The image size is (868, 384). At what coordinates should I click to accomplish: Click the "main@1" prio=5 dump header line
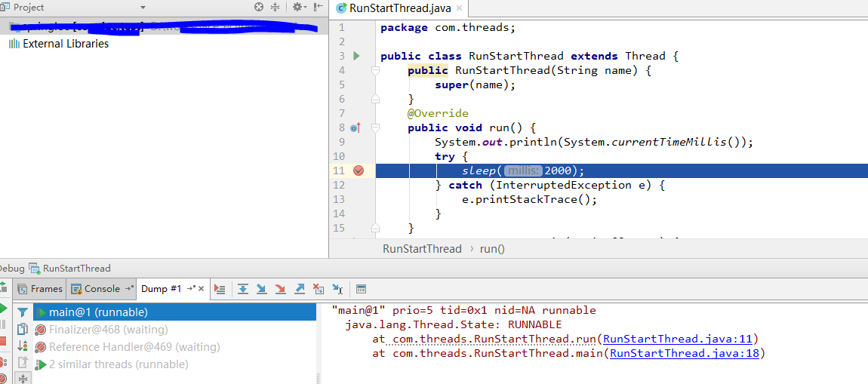click(x=464, y=310)
